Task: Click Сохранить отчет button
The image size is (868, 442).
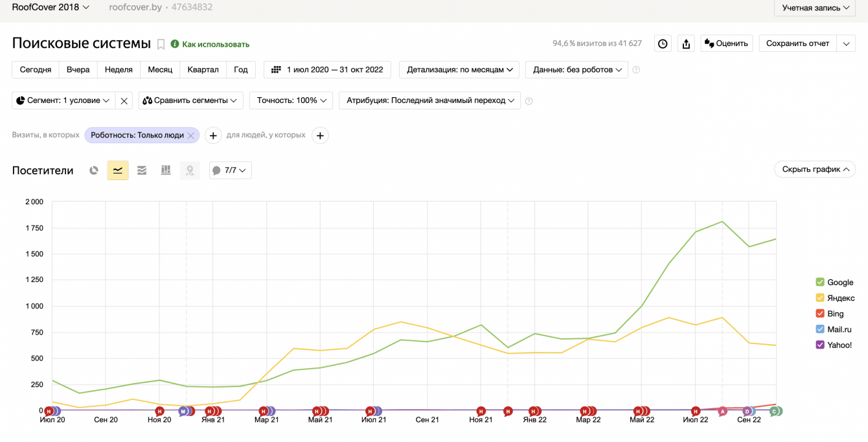Action: (797, 43)
